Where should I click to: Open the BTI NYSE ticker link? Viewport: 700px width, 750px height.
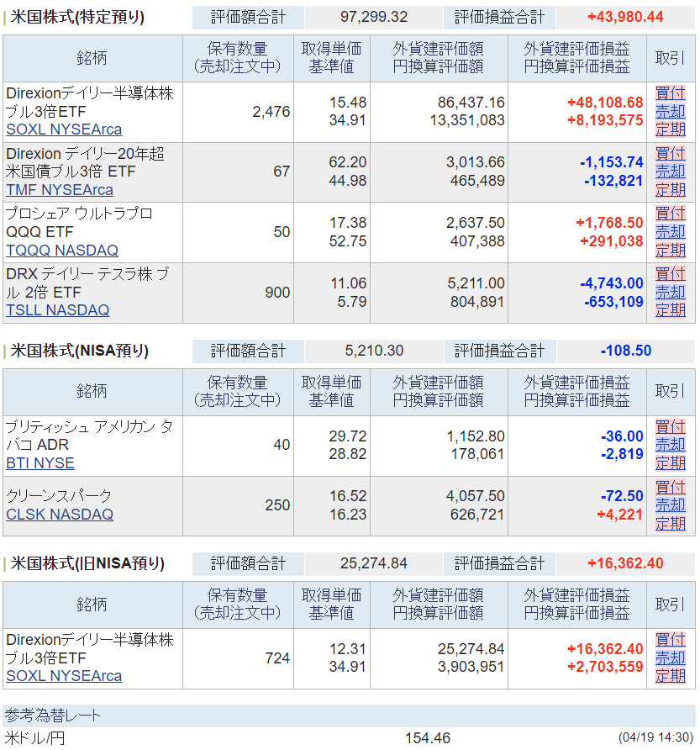[40, 463]
